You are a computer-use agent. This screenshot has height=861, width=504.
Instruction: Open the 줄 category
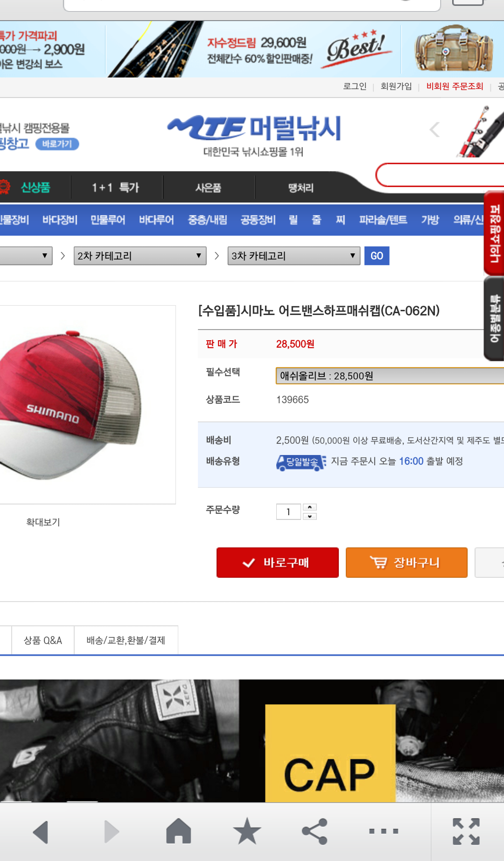click(316, 220)
